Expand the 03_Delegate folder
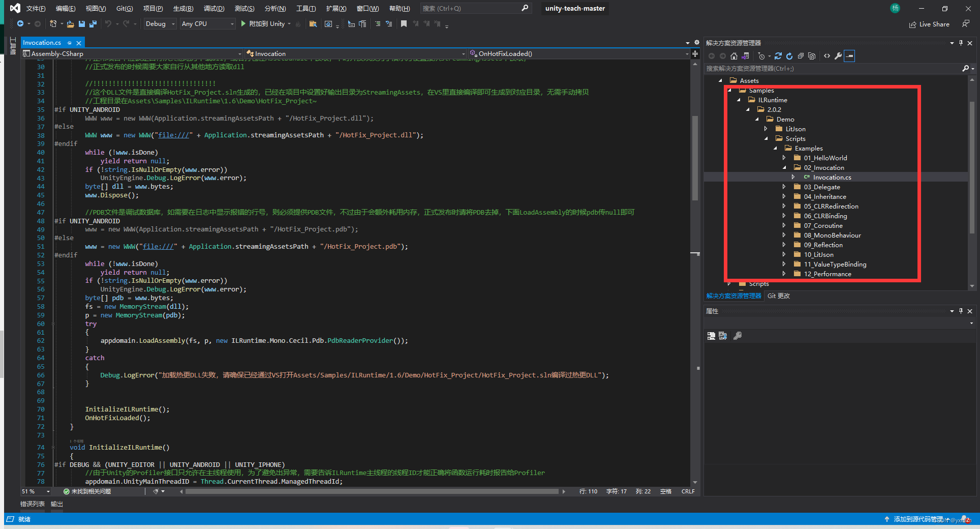The image size is (980, 529). pyautogui.click(x=784, y=187)
